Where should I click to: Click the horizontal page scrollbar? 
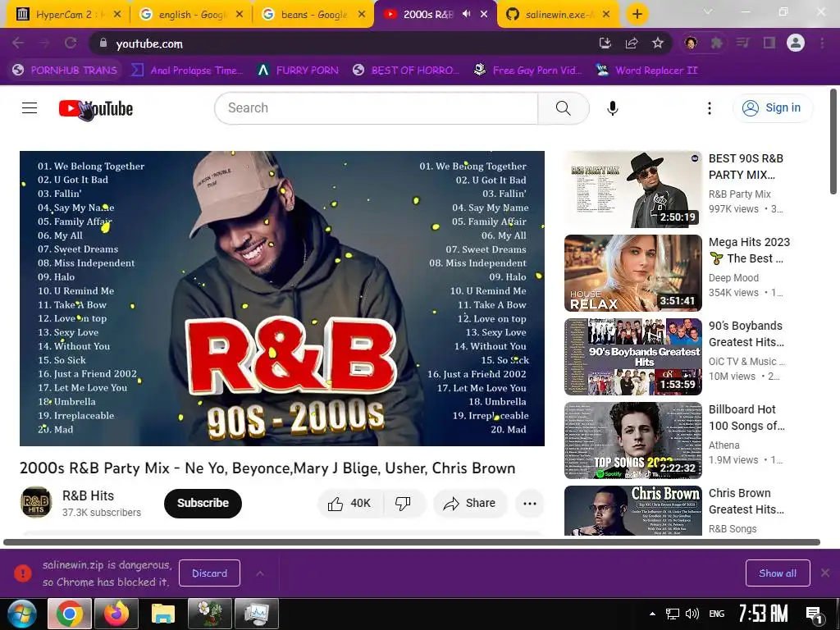click(412, 542)
